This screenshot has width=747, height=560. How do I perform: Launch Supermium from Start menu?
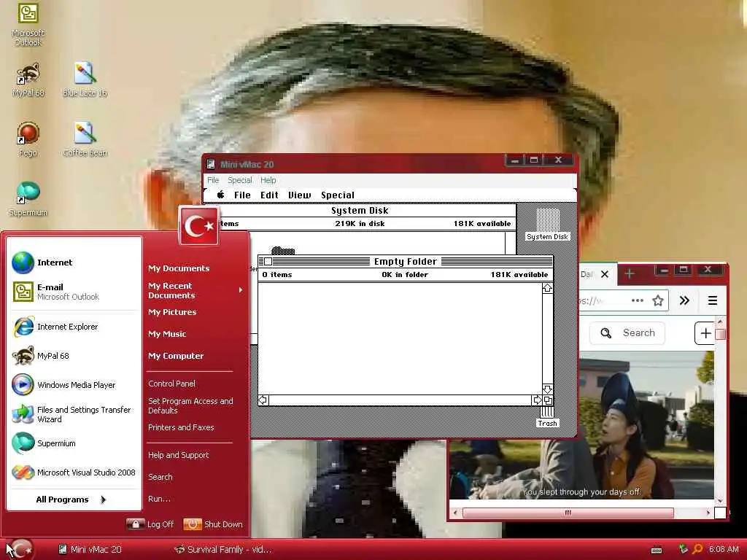pos(75,443)
